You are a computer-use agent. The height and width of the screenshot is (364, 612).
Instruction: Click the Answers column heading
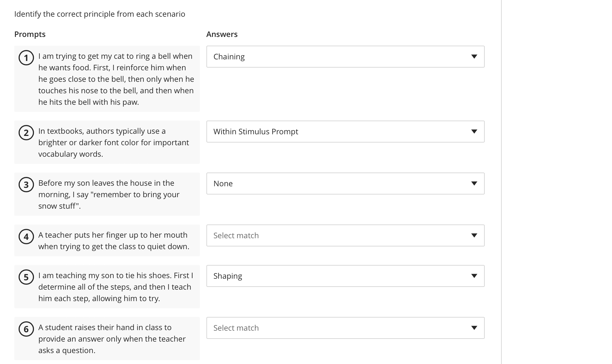coord(222,34)
